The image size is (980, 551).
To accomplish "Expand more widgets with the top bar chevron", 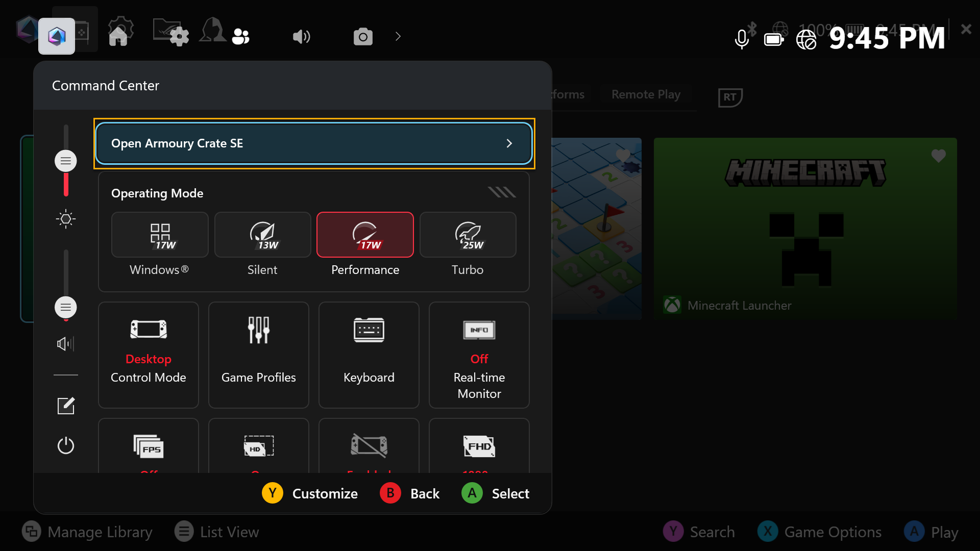I will pyautogui.click(x=398, y=37).
